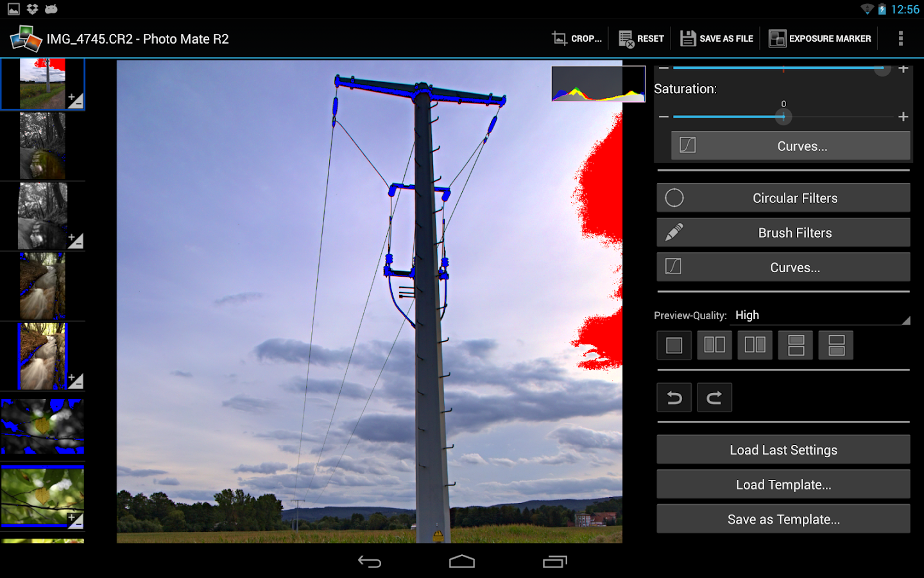Click Save as Template
This screenshot has height=578, width=924.
(783, 519)
